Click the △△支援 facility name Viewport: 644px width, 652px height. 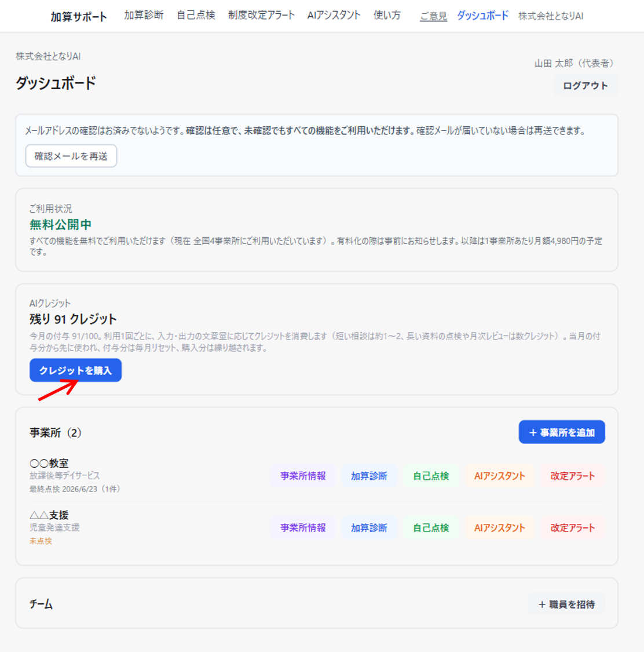tap(49, 515)
